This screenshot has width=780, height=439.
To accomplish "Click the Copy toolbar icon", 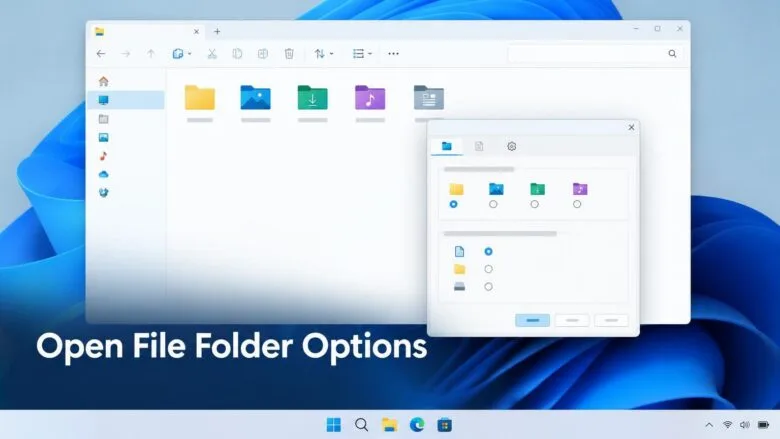I will pos(237,54).
